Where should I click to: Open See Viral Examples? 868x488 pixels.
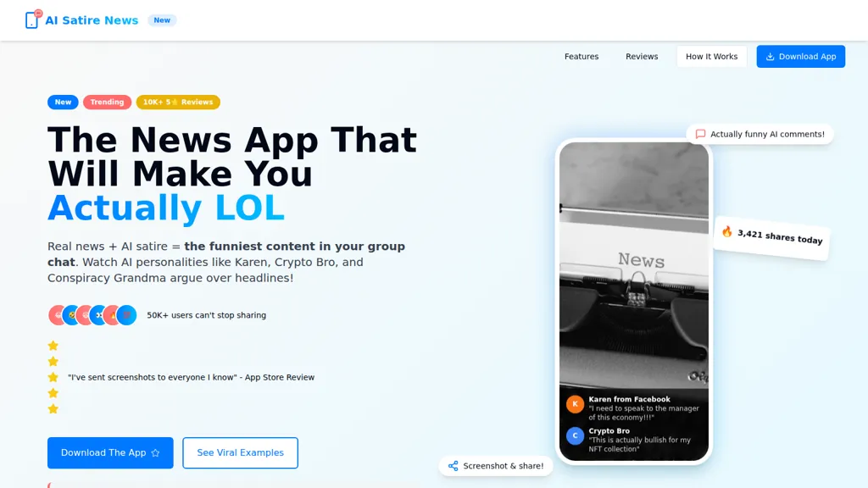[240, 452]
